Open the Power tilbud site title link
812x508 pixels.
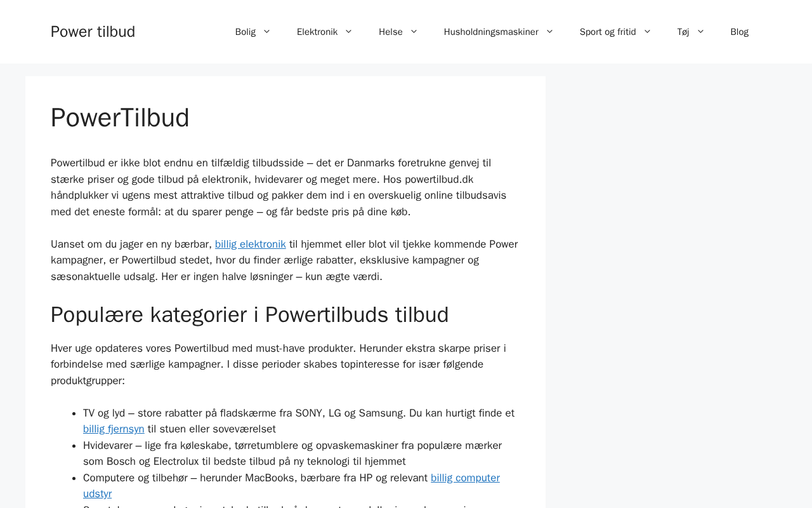[93, 32]
